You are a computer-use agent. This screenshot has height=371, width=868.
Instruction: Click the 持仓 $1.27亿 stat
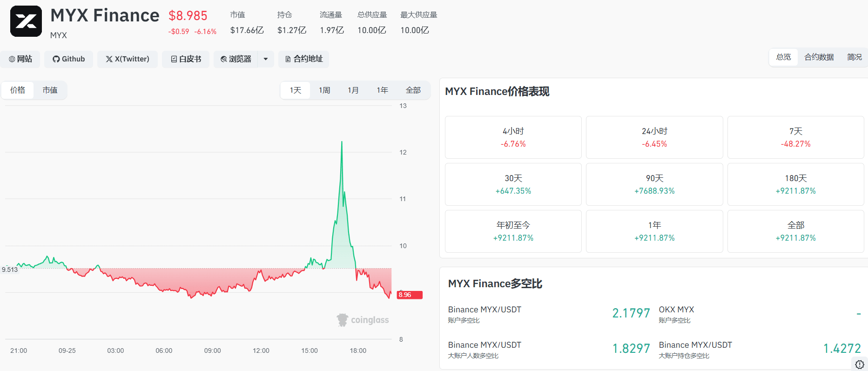292,23
